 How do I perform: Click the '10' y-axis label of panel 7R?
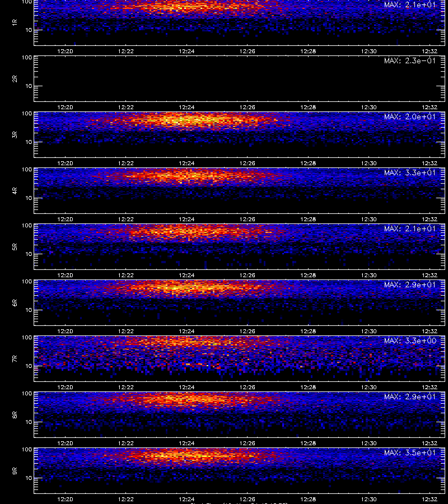click(x=29, y=366)
